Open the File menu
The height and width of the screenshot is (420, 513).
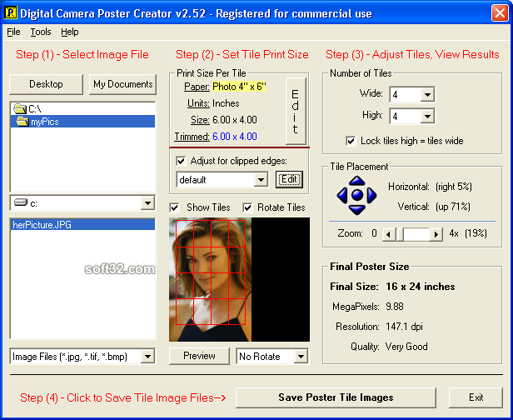(13, 32)
